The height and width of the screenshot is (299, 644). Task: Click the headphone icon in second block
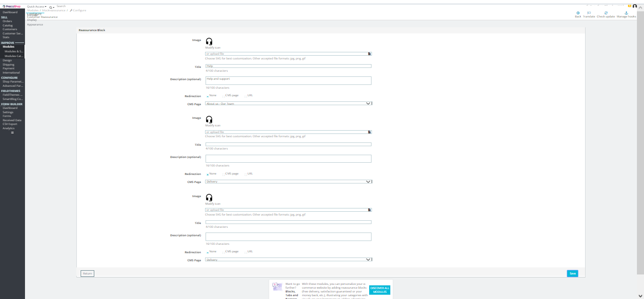pos(209,119)
